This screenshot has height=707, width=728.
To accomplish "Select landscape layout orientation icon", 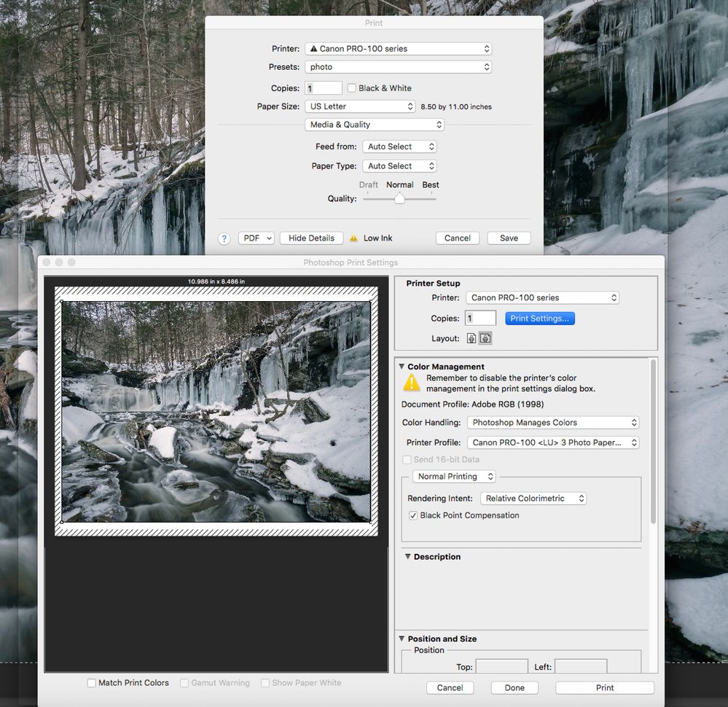I will [x=485, y=338].
